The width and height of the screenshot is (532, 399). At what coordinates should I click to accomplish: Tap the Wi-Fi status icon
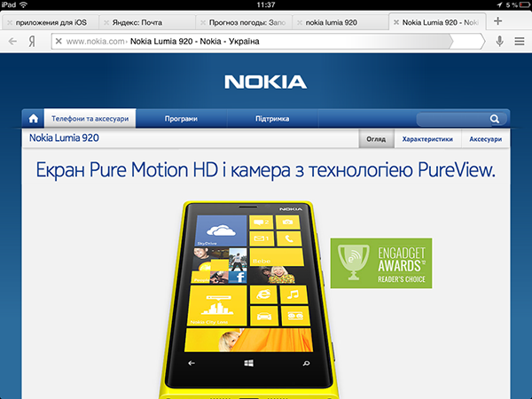tap(23, 4)
